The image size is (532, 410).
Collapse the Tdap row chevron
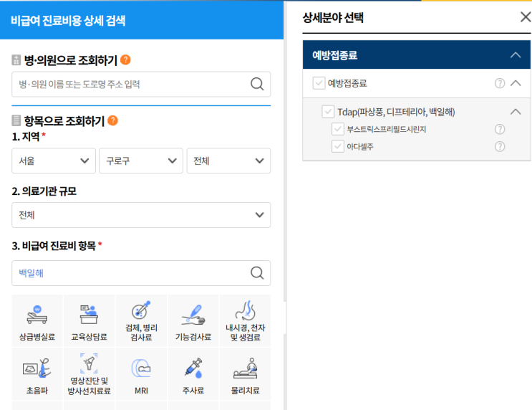516,112
